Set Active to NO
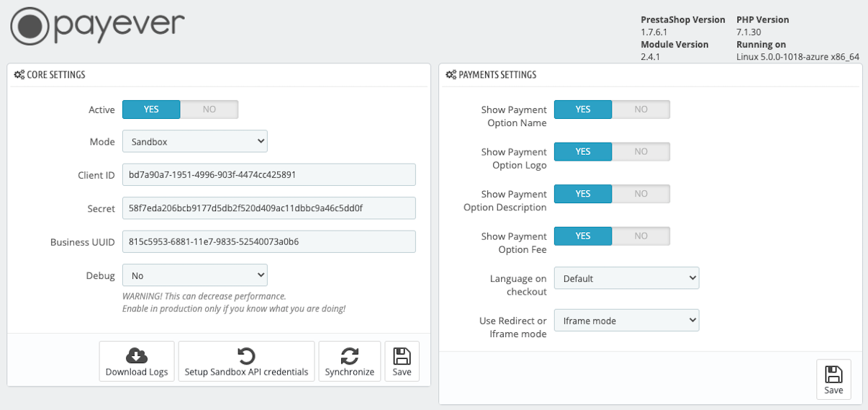The width and height of the screenshot is (868, 410). point(209,110)
